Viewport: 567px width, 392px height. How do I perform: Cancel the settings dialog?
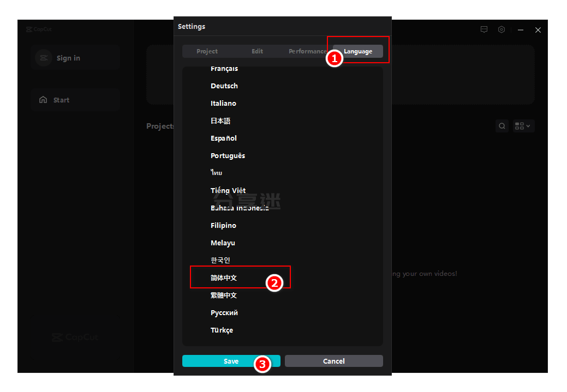click(x=333, y=360)
